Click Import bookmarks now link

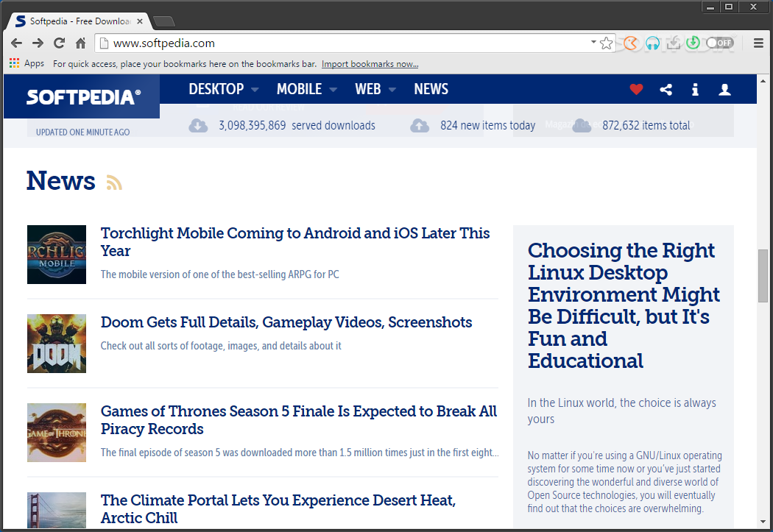[x=370, y=64]
